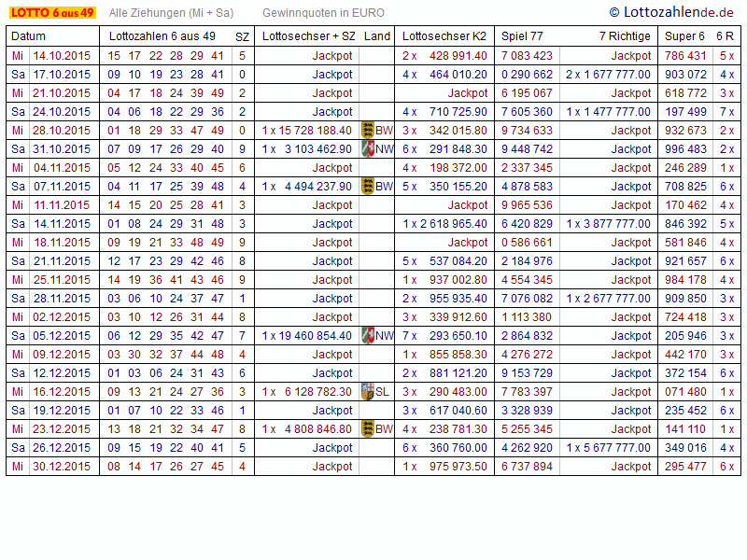747x560 pixels.
Task: Open the Lottozahlende.de link
Action: (x=682, y=12)
